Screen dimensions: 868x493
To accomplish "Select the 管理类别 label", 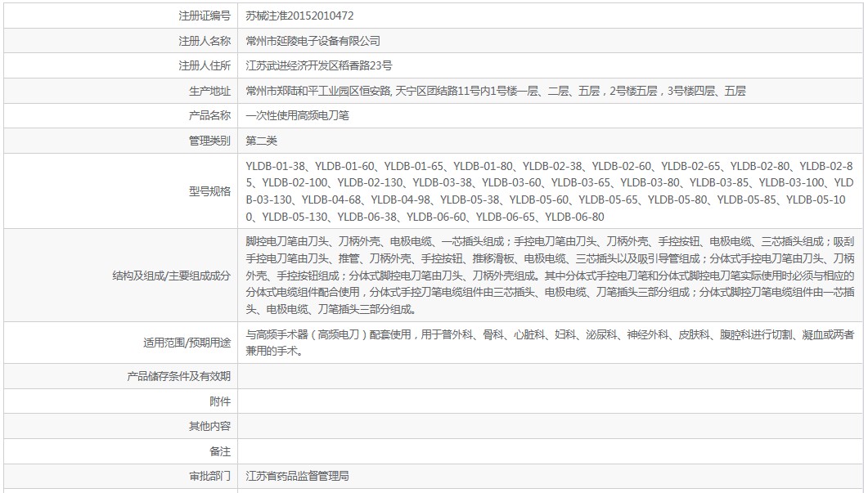I will [x=209, y=141].
